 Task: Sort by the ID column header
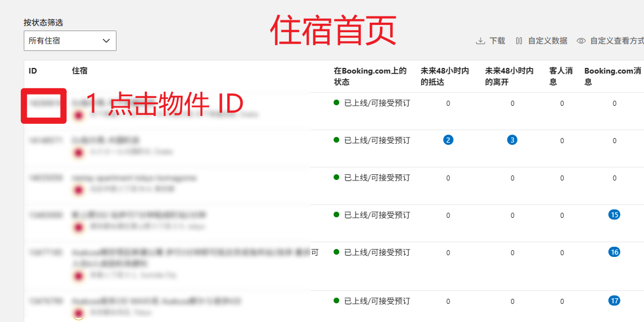click(33, 71)
